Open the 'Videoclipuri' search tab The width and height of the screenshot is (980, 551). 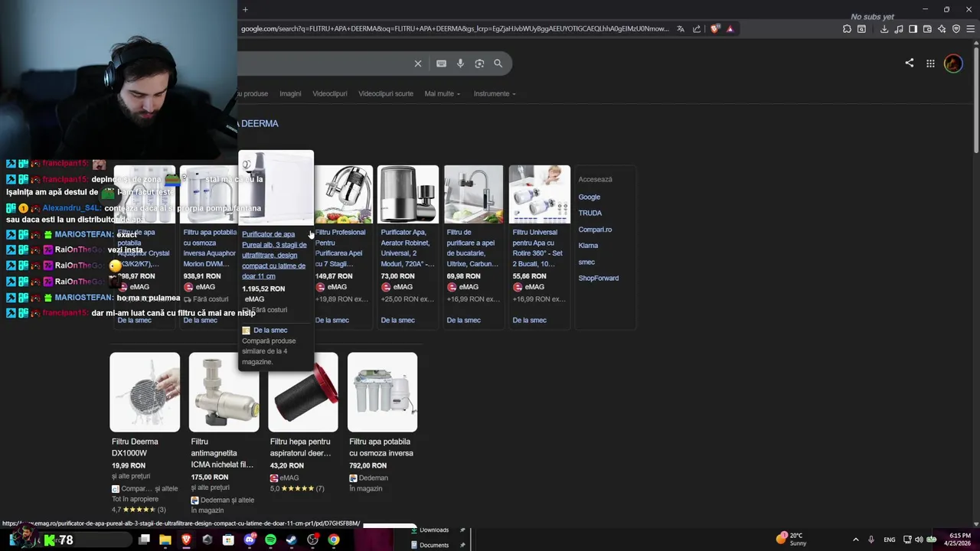[330, 93]
